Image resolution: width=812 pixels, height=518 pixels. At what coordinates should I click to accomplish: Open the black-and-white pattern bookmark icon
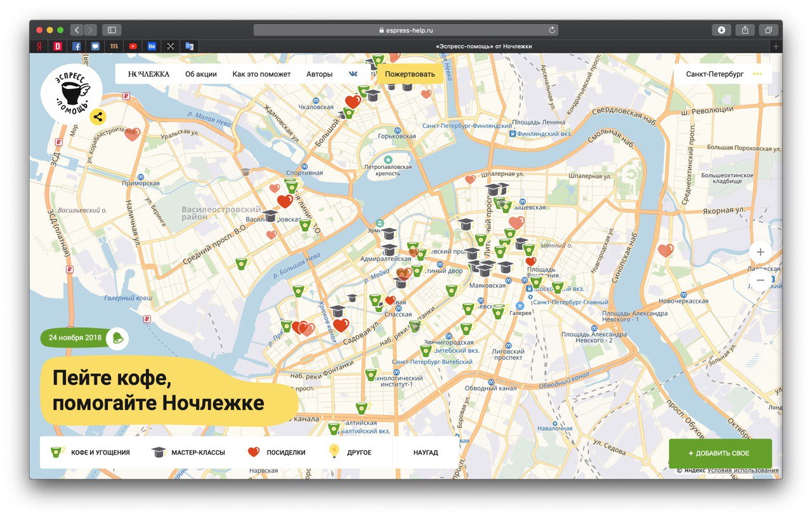coord(170,46)
